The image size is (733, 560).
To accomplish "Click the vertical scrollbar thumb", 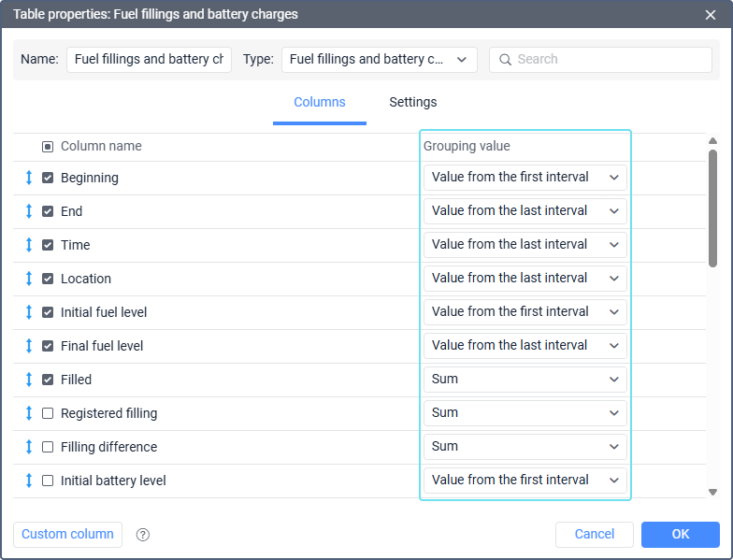I will coord(712,208).
